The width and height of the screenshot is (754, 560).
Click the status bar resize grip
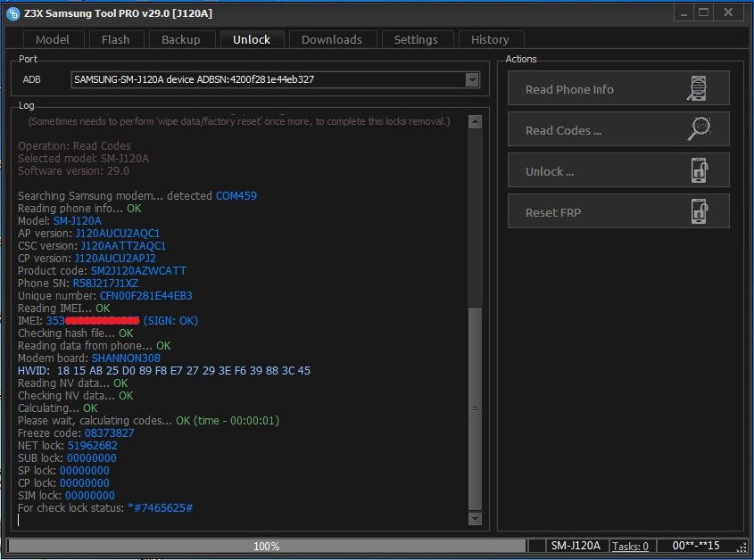(742, 548)
